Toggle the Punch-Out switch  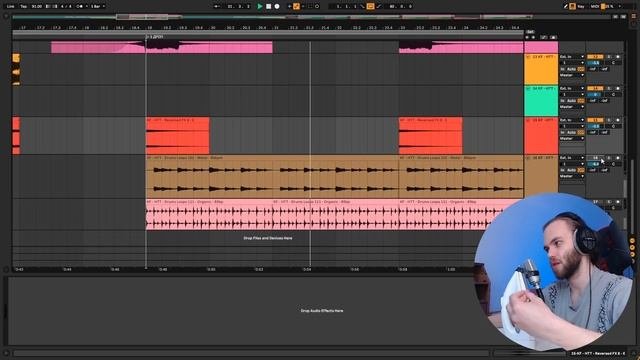tap(379, 6)
